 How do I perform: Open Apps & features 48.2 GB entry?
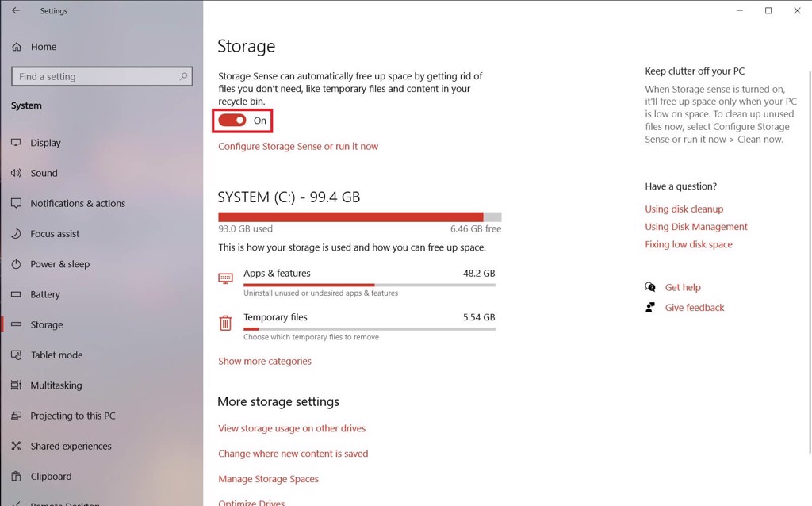click(357, 282)
